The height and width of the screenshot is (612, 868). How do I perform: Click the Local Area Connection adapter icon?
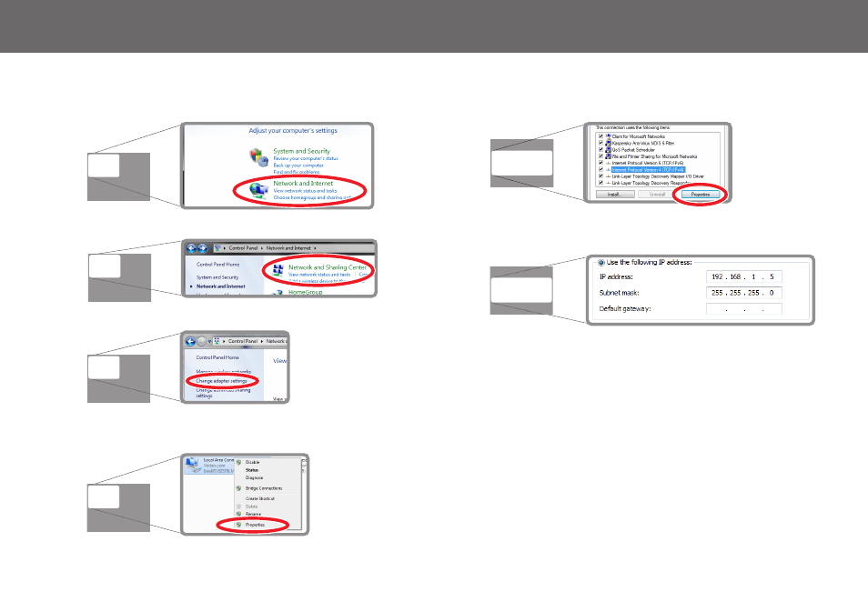click(193, 464)
